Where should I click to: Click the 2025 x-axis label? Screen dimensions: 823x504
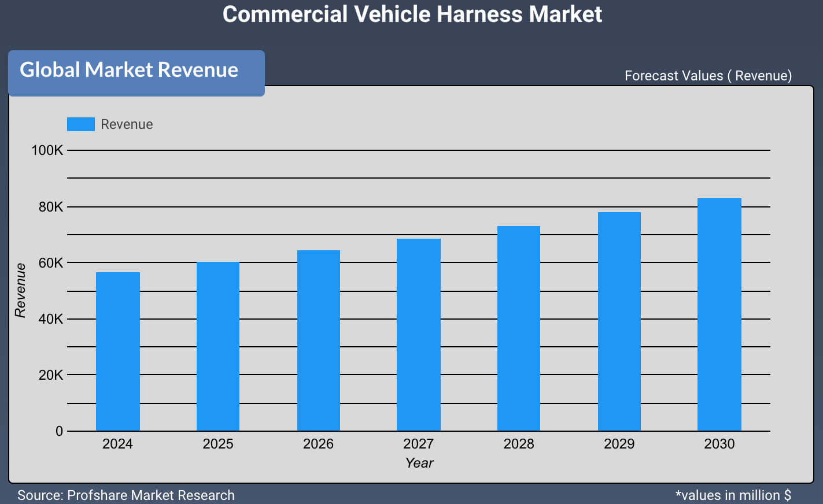pyautogui.click(x=218, y=444)
